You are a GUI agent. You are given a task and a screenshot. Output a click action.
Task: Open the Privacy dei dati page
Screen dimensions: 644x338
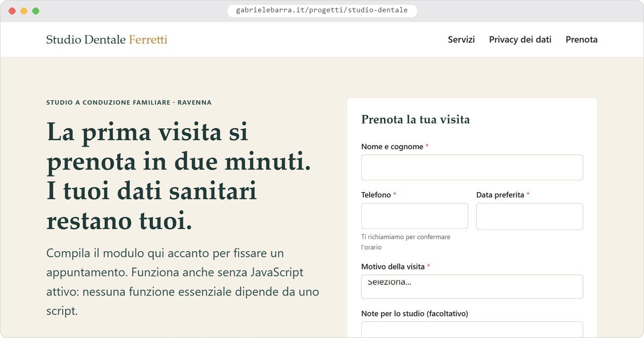[520, 40]
